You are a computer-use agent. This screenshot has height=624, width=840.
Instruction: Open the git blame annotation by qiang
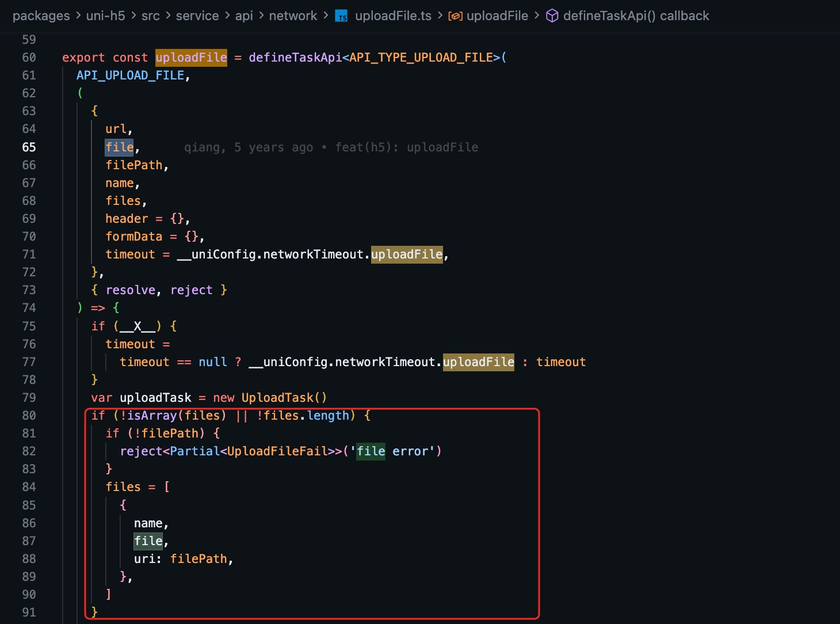coord(331,147)
